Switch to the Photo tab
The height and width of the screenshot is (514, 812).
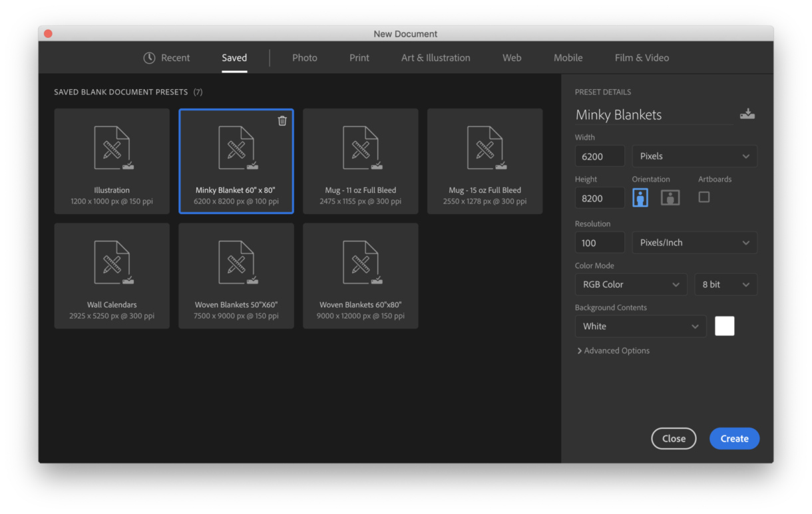pyautogui.click(x=304, y=58)
